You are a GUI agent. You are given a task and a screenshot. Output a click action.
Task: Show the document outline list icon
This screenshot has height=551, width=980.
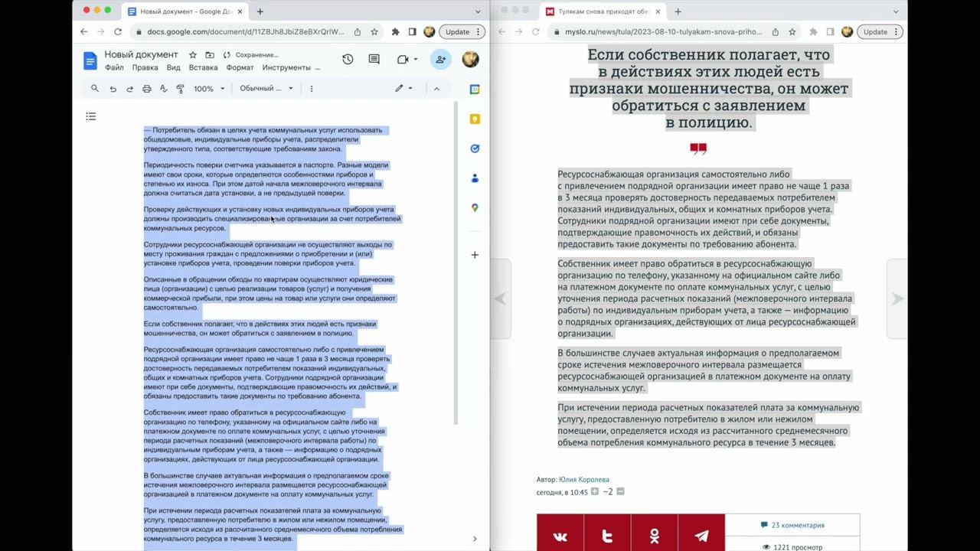pyautogui.click(x=91, y=116)
